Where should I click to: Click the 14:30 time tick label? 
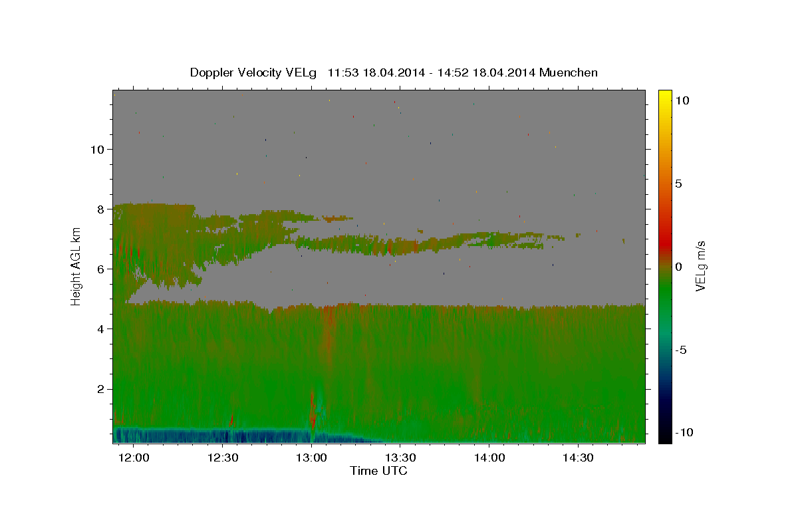point(577,458)
